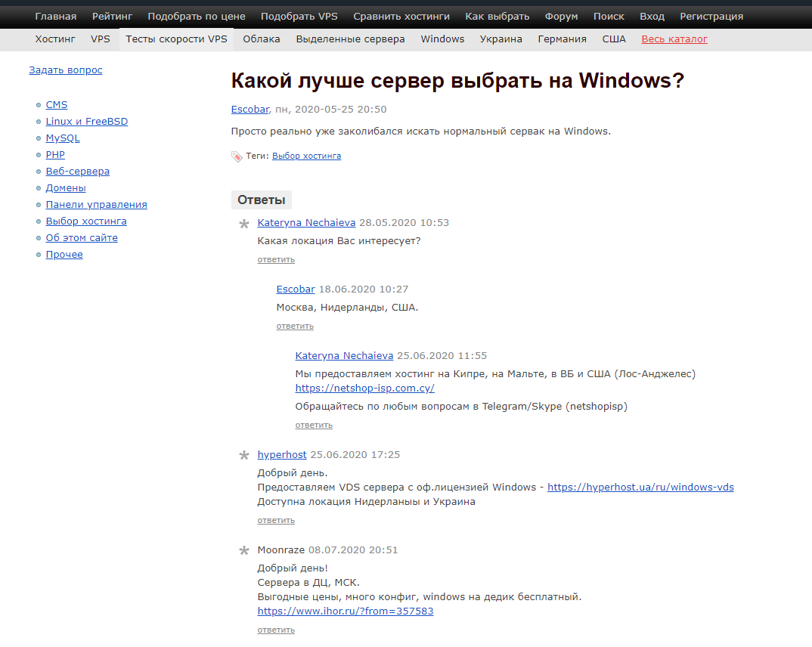
Task: Open the author profile link Escobar under the title
Action: [249, 110]
